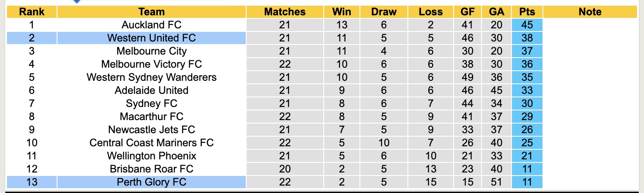
Task: Click the Adelaide United team name
Action: [x=152, y=90]
